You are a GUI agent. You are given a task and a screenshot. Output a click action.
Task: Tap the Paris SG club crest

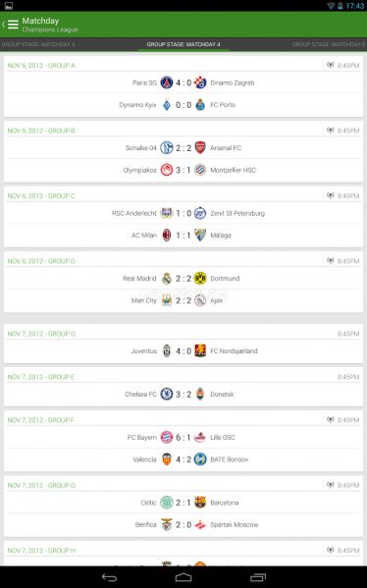click(x=167, y=82)
